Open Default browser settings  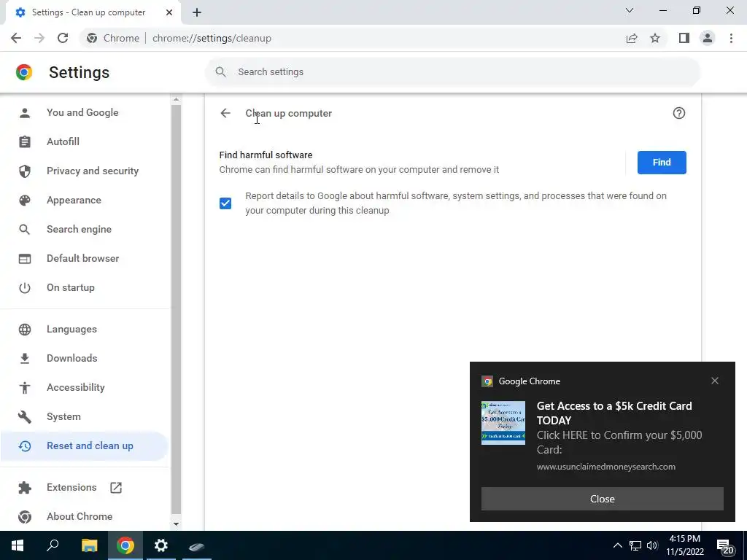[85, 259]
